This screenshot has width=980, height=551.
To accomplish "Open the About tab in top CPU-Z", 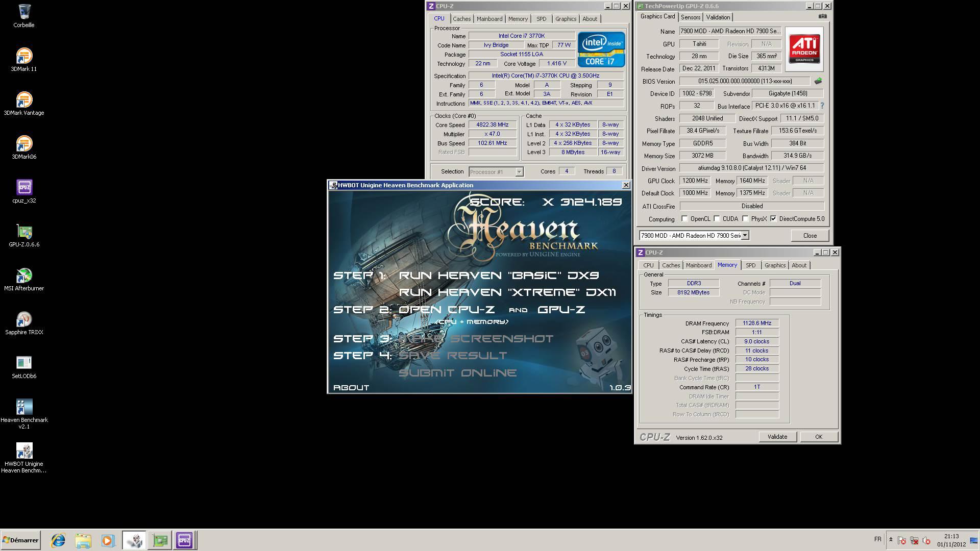I will [590, 19].
